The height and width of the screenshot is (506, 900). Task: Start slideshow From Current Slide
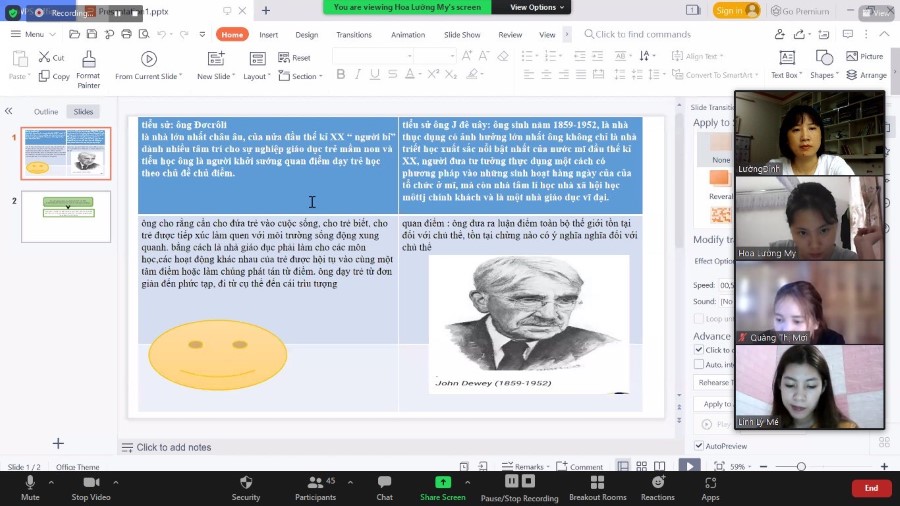(x=149, y=66)
